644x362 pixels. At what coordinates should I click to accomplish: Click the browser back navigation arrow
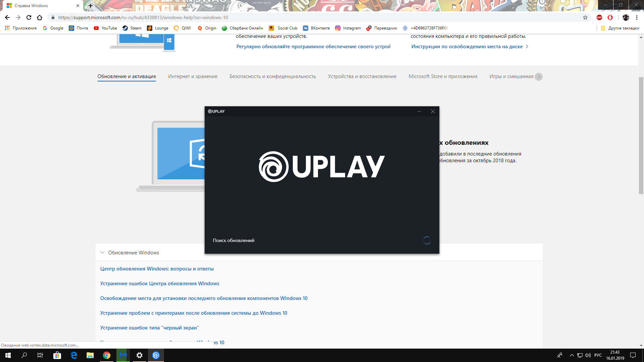(x=7, y=17)
